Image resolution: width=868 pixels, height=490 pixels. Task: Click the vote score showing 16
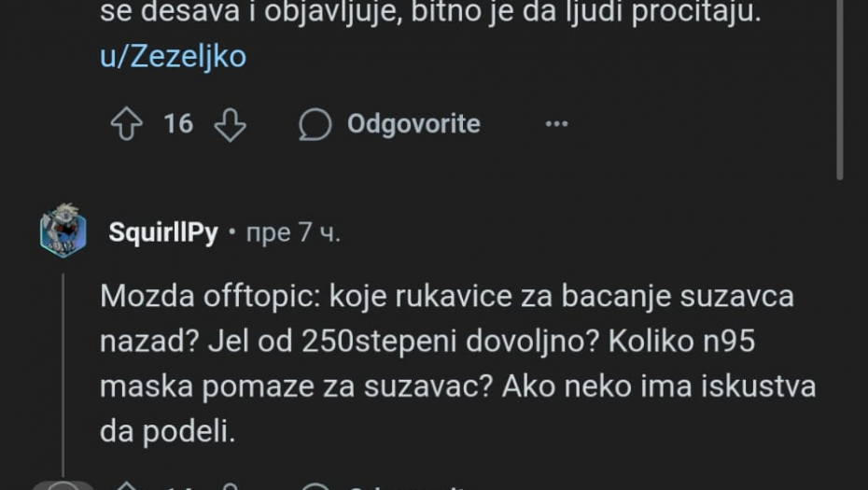coord(178,124)
